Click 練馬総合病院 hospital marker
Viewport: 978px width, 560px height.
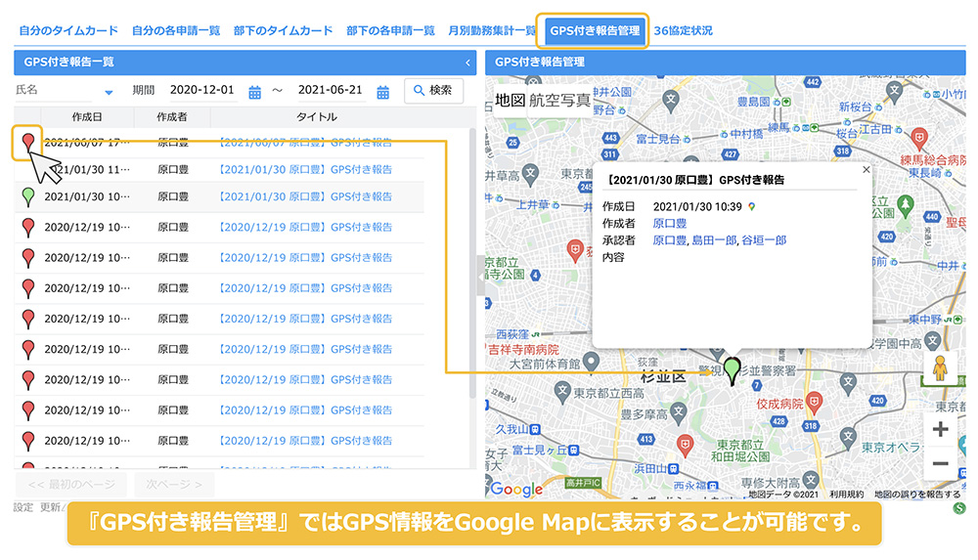tap(918, 138)
